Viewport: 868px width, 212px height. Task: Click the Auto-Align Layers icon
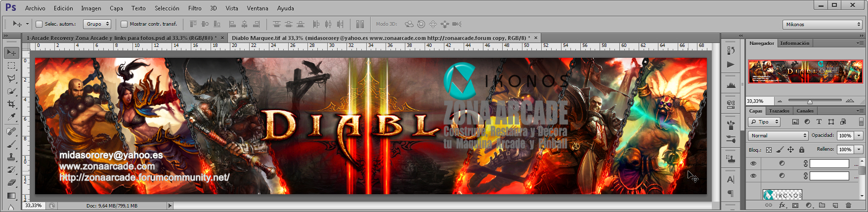(x=360, y=24)
